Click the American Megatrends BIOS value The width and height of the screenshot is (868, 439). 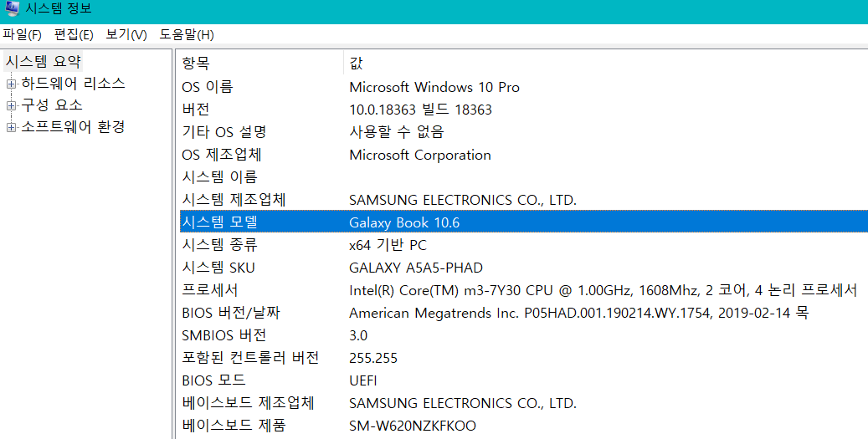pos(579,313)
